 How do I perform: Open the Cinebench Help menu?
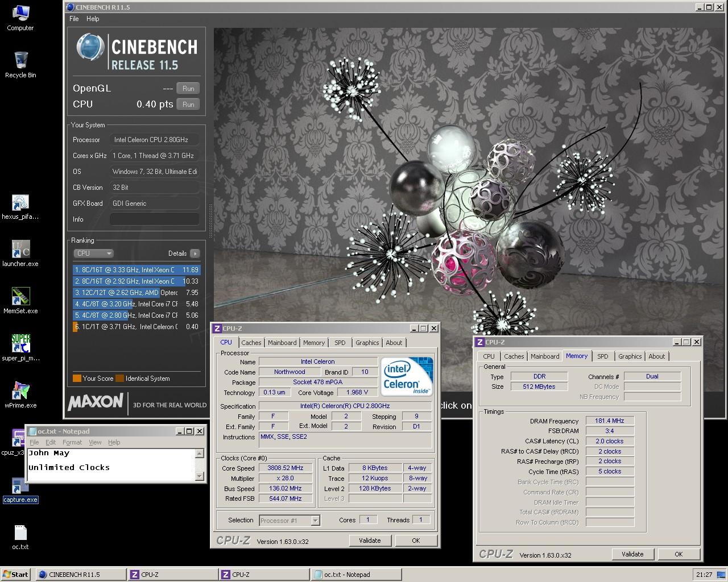tap(93, 19)
